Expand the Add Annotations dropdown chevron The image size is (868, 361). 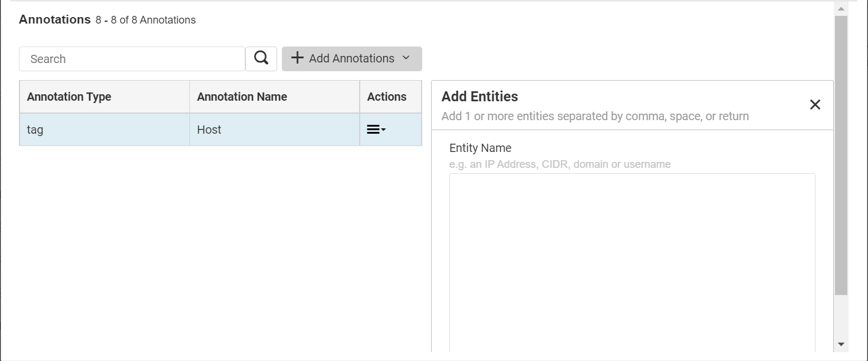(405, 58)
